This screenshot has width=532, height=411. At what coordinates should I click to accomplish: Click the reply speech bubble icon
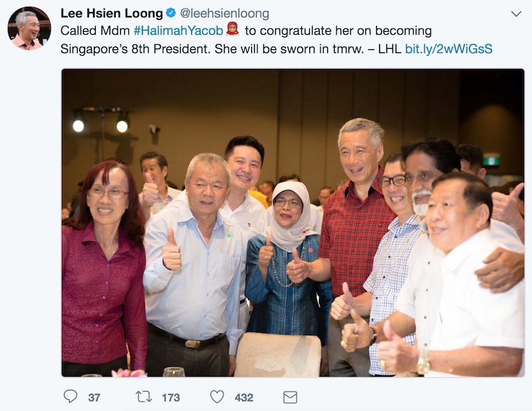click(70, 396)
